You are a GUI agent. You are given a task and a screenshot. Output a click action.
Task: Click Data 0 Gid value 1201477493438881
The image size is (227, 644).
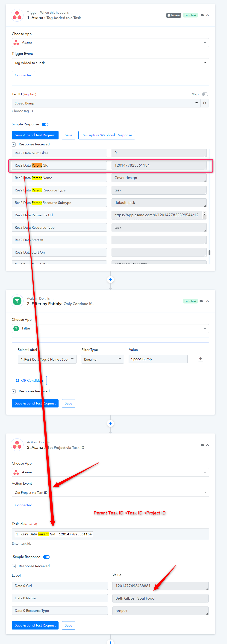pyautogui.click(x=160, y=586)
